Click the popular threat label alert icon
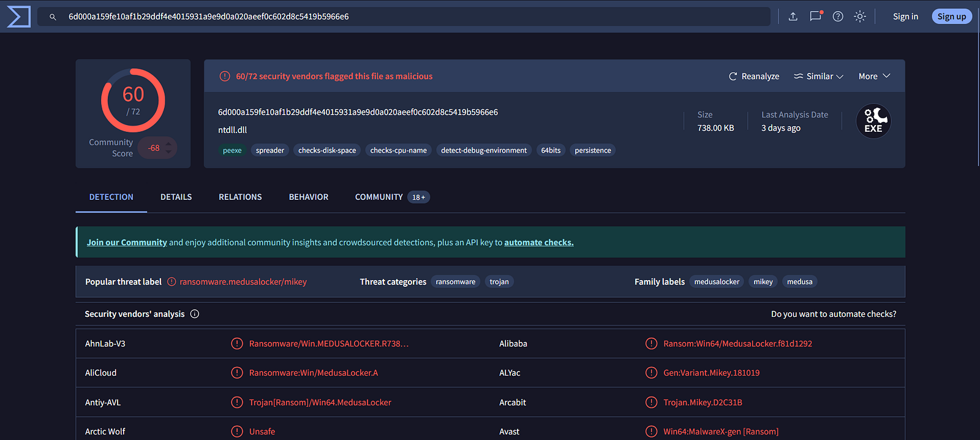The image size is (980, 440). pyautogui.click(x=171, y=282)
